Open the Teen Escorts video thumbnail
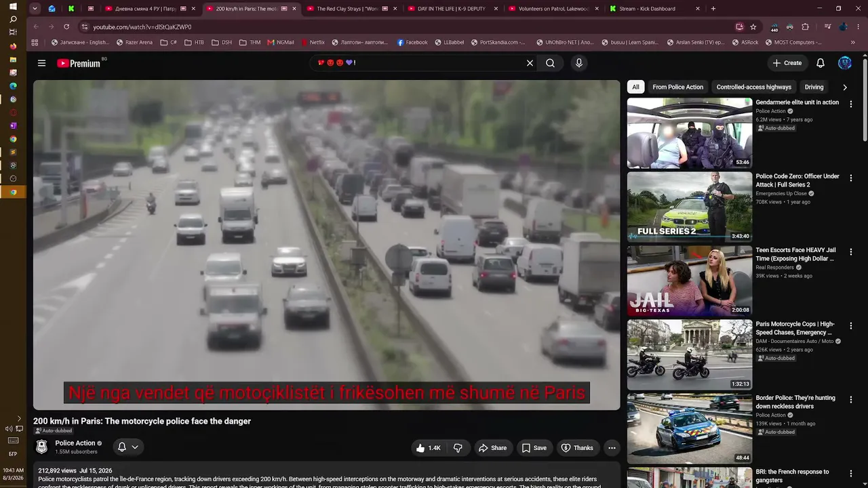The image size is (868, 488). pyautogui.click(x=690, y=281)
